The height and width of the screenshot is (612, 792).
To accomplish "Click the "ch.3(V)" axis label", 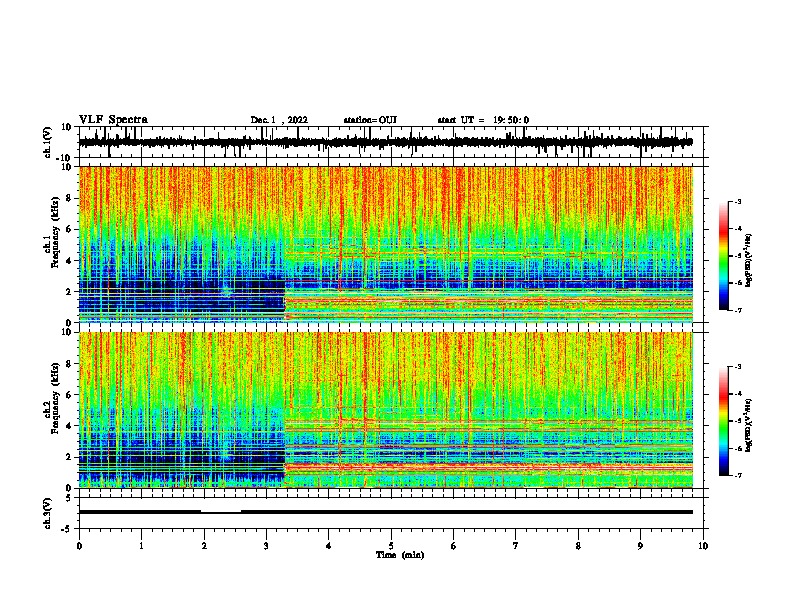I will pos(48,513).
